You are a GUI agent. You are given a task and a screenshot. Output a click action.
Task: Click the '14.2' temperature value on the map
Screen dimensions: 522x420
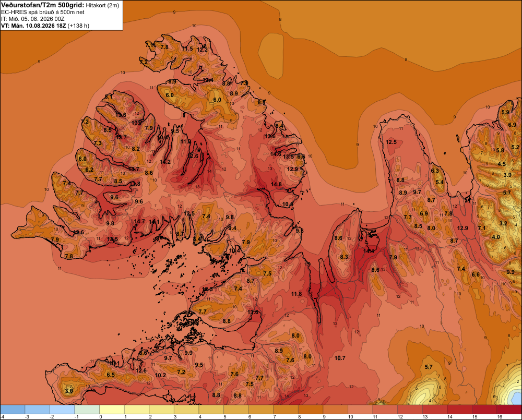165,162
